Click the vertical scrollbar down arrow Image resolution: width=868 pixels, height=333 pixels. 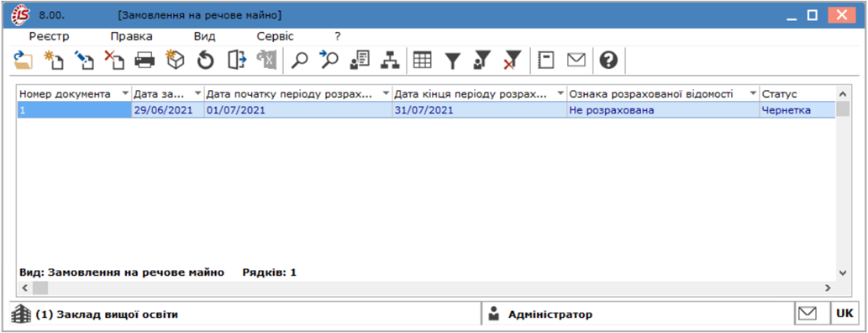(843, 272)
